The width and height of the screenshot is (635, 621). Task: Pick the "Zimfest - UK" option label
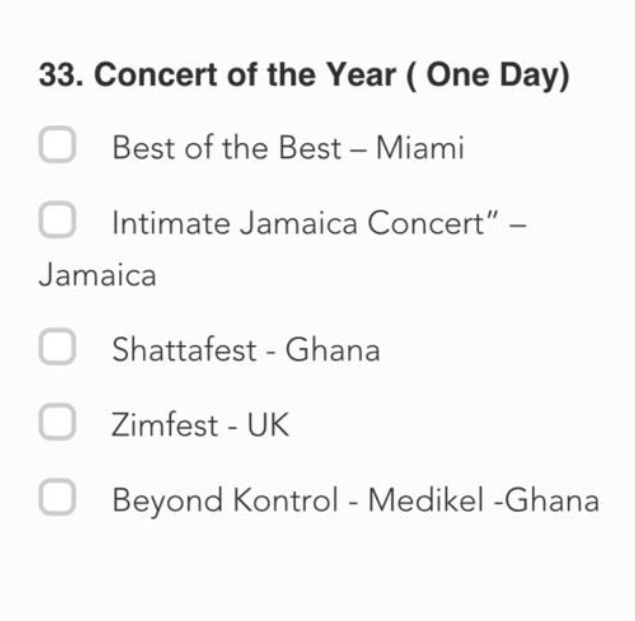200,425
